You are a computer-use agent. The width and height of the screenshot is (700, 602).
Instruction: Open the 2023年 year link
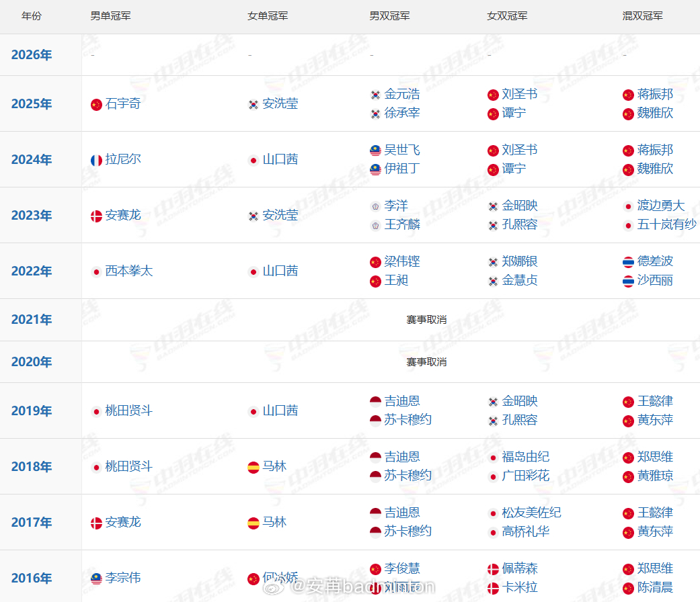coord(32,216)
